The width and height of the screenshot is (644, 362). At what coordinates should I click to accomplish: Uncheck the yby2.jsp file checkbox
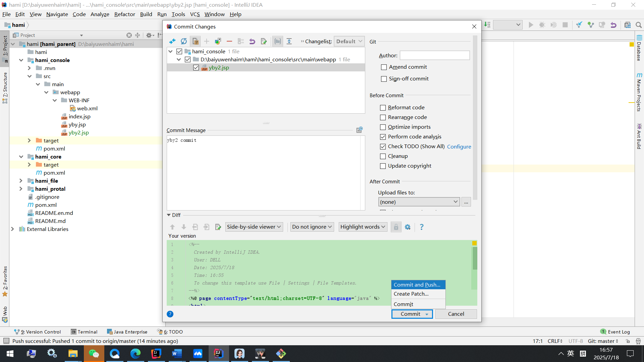coord(196,67)
